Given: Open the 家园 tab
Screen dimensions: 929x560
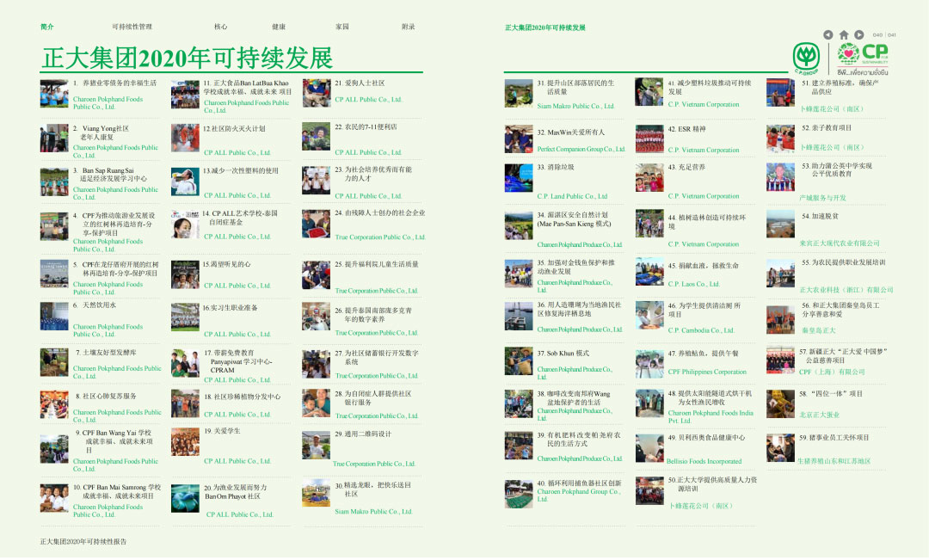Looking at the screenshot, I should [x=342, y=27].
